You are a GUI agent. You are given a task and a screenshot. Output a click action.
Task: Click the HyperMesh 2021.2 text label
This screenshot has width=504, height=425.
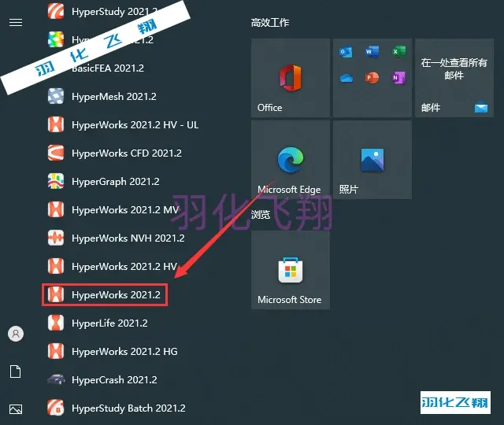[114, 96]
